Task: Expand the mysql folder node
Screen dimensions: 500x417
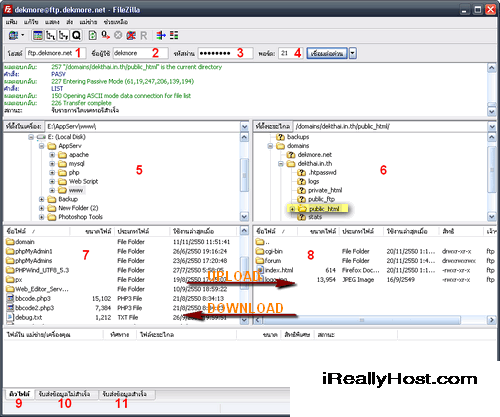Action: (52, 164)
